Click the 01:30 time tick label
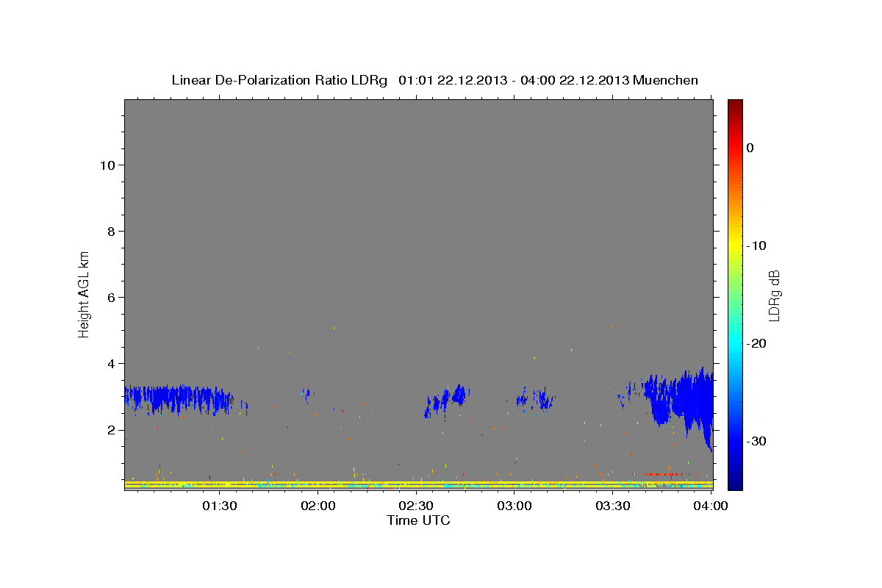The width and height of the screenshot is (882, 588). click(220, 506)
